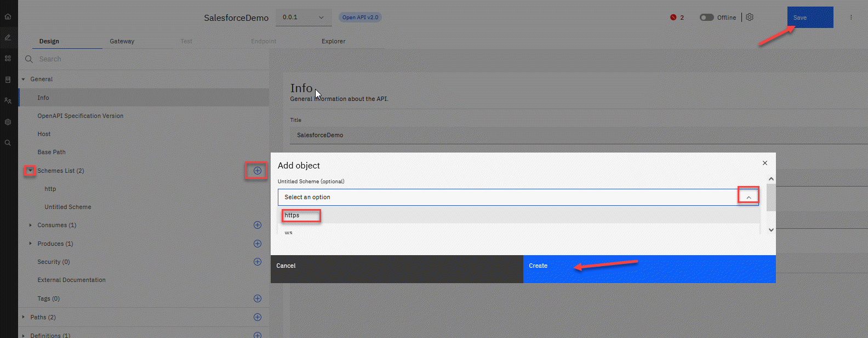Image resolution: width=868 pixels, height=338 pixels.
Task: Add a new scheme with plus icon
Action: (257, 171)
